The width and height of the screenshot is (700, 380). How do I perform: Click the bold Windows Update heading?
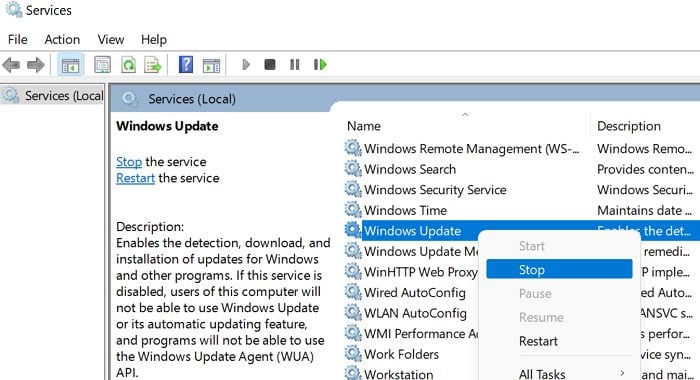[x=167, y=126]
